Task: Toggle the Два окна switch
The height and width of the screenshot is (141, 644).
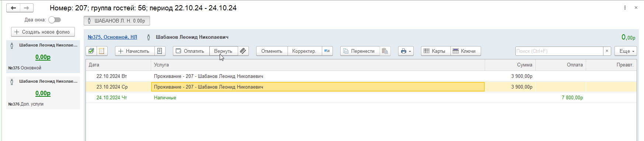Action: click(x=55, y=20)
